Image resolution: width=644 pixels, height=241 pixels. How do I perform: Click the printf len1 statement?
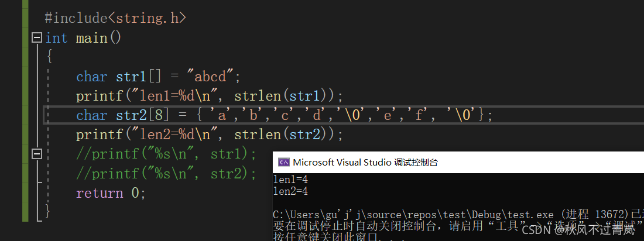pyautogui.click(x=210, y=96)
